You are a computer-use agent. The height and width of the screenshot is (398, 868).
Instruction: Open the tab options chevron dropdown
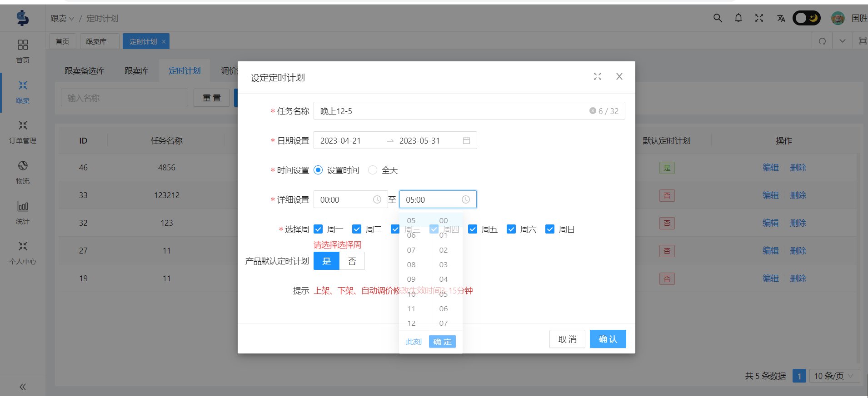(x=843, y=41)
